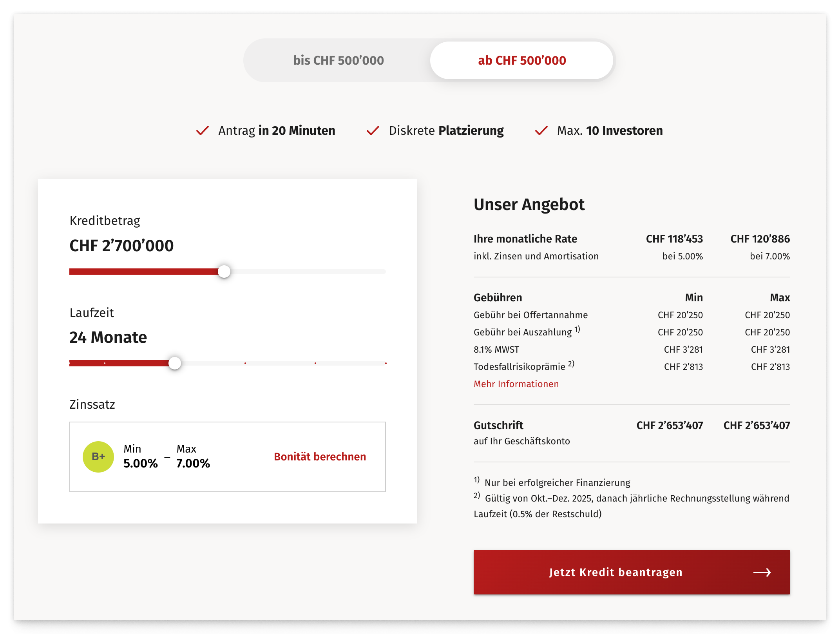Open the 'Mehr Informationen' link

click(516, 384)
